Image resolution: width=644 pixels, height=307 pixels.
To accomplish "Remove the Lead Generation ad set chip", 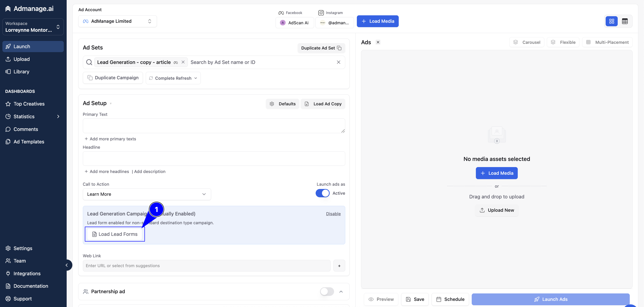I will [183, 62].
